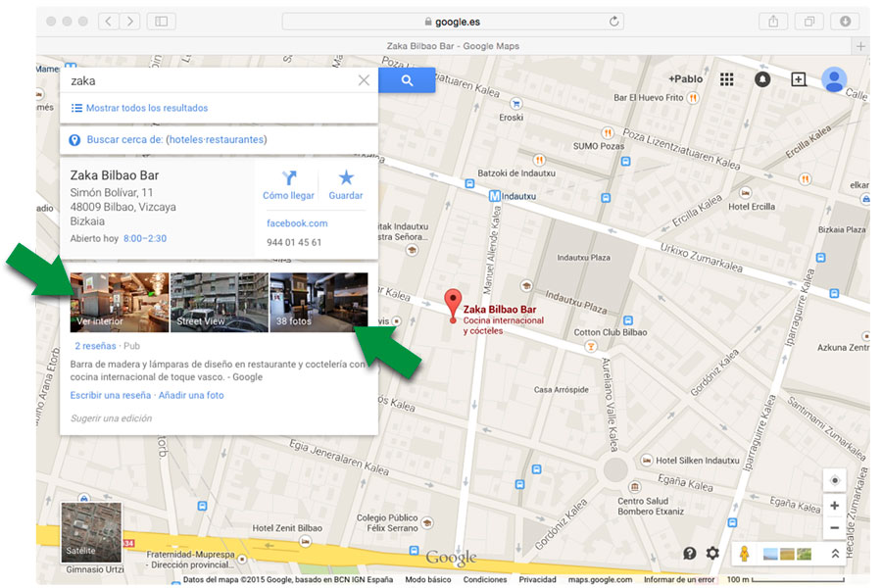This screenshot has width=882, height=588.
Task: Go forward in Safari
Action: 130,22
